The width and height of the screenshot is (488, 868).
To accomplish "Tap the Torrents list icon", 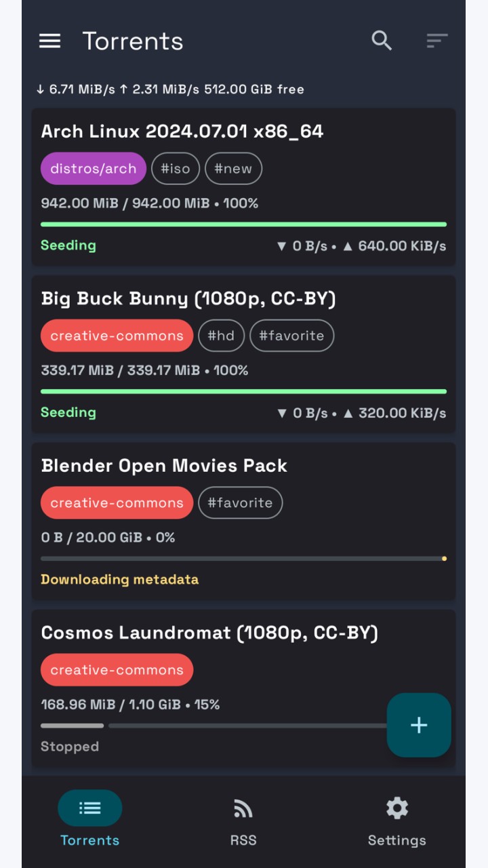I will (x=90, y=808).
